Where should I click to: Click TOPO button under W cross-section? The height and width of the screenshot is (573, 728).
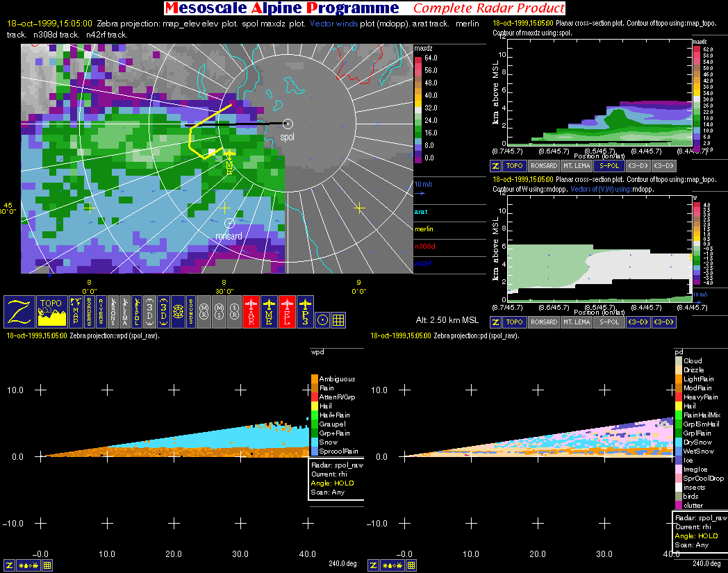514,322
